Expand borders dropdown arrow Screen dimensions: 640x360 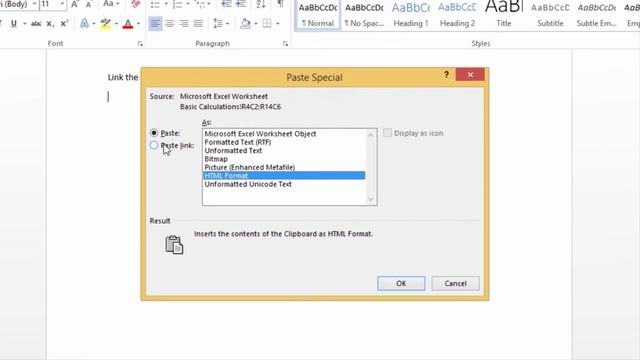(278, 24)
